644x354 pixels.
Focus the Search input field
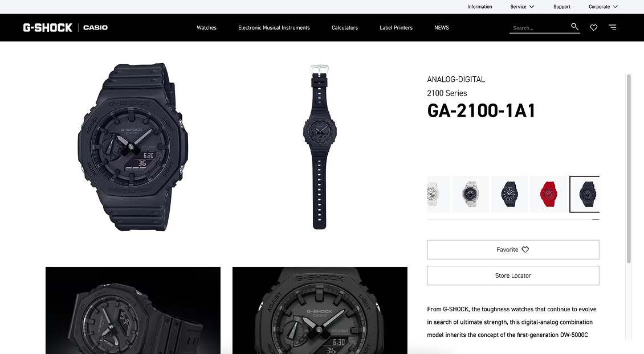[539, 28]
